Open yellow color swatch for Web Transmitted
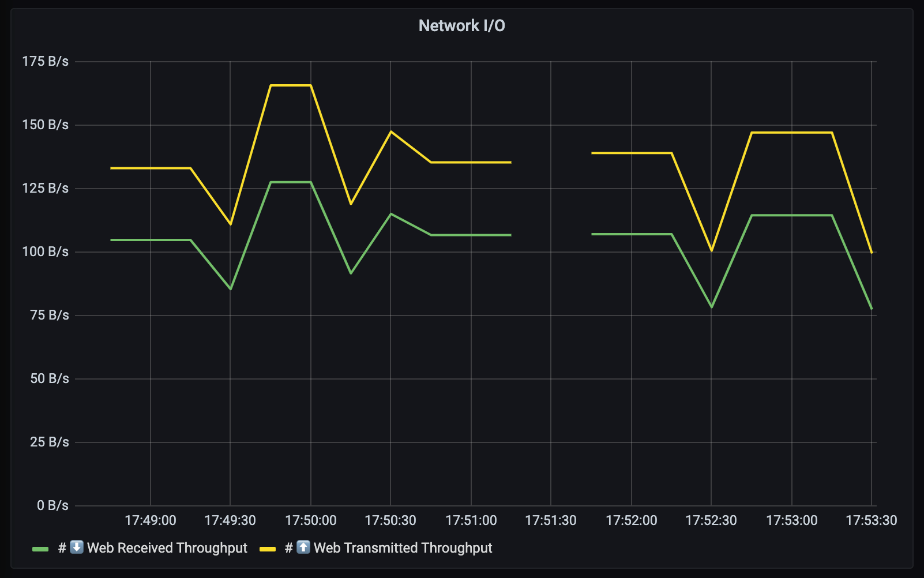The height and width of the screenshot is (578, 924). click(x=268, y=549)
